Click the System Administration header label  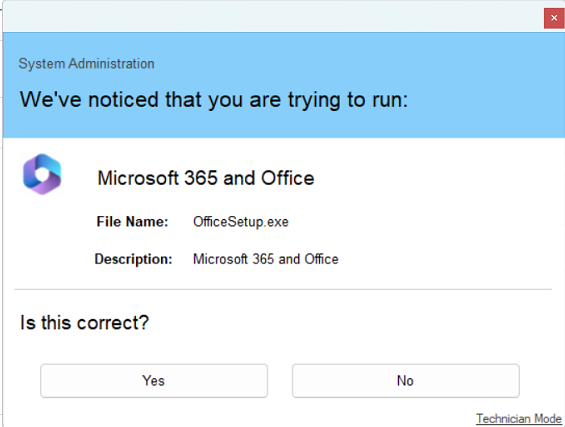coord(86,64)
